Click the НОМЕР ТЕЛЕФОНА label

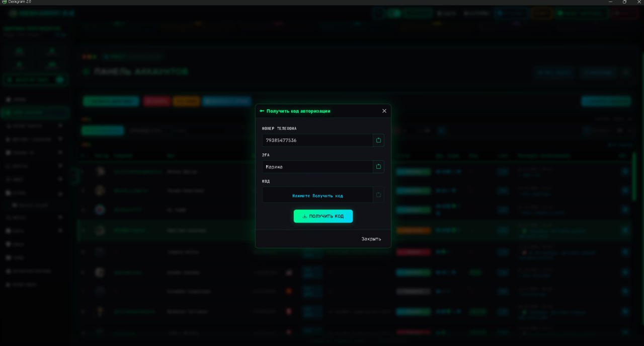coord(279,128)
